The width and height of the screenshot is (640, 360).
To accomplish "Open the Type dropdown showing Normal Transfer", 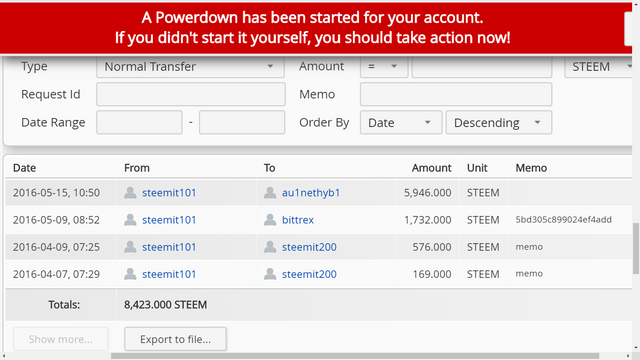I will point(191,67).
